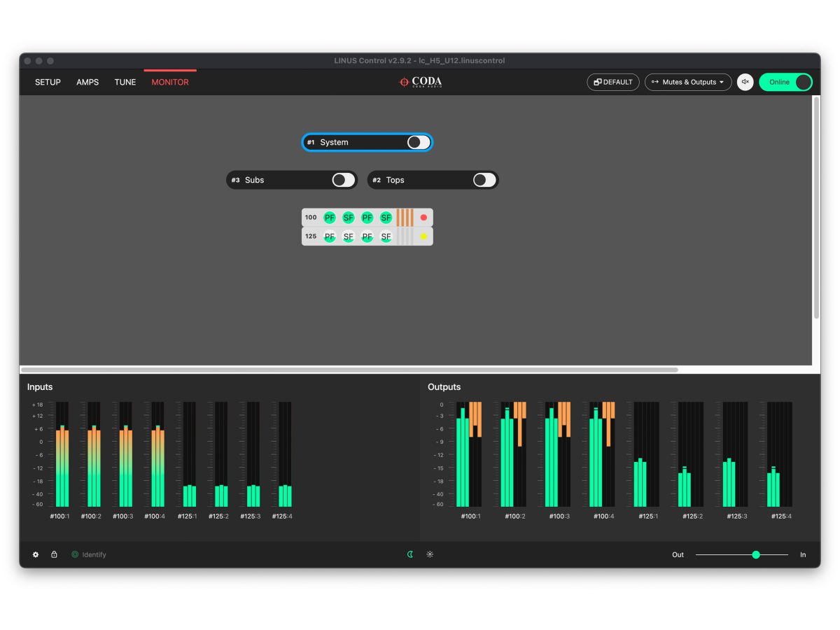This screenshot has height=630, width=840.
Task: Toggle the #3 Subs group switch
Action: [343, 180]
